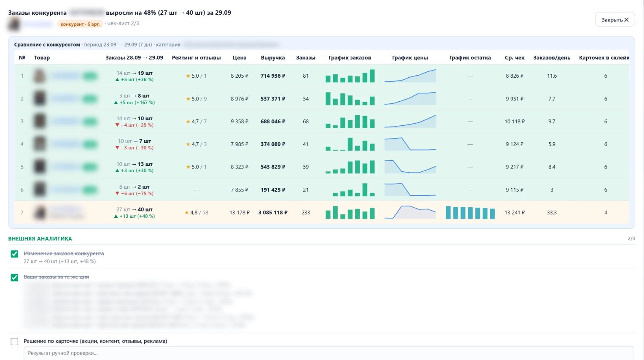Click average check 10 118 ₽
The width and height of the screenshot is (644, 360).
[515, 122]
